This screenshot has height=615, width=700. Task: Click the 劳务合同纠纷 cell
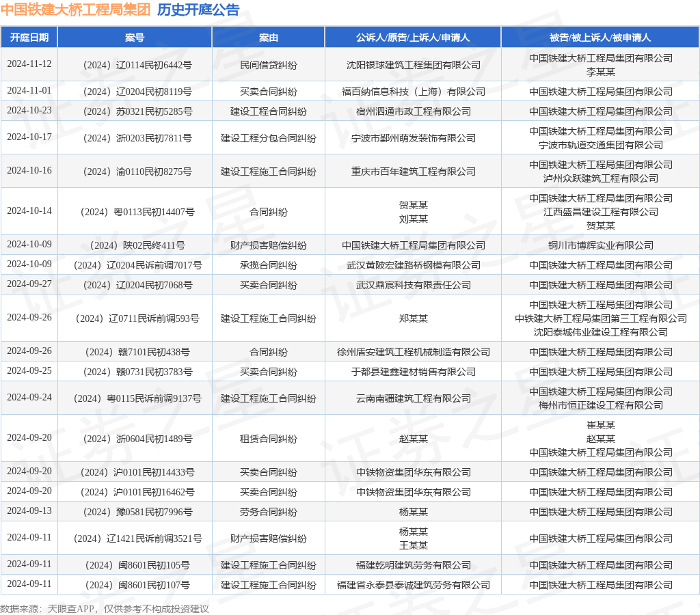268,512
